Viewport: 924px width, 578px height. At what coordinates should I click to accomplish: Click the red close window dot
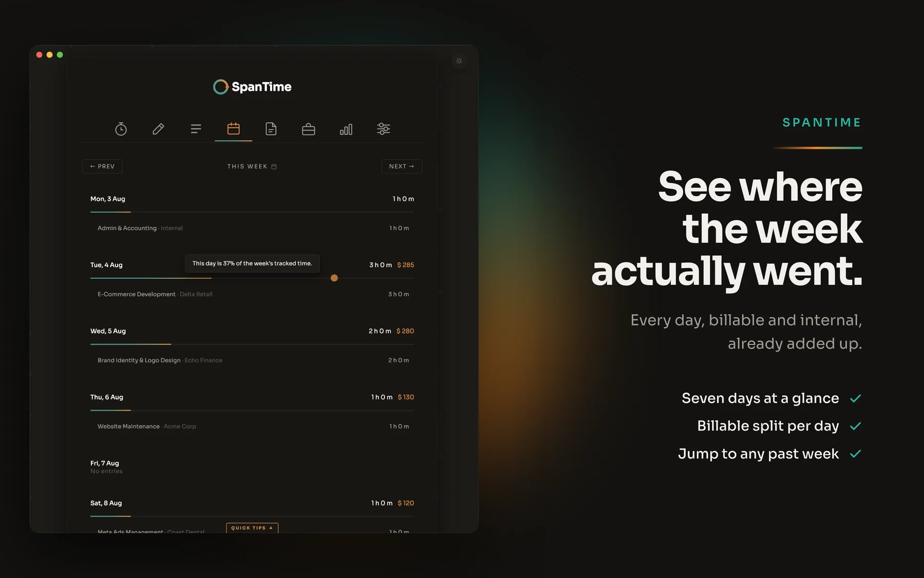(40, 54)
